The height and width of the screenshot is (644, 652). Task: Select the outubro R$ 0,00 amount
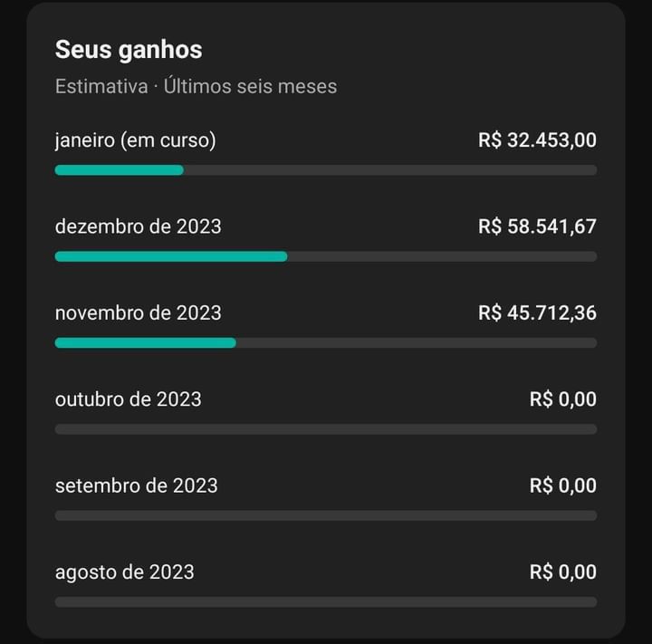tap(563, 399)
